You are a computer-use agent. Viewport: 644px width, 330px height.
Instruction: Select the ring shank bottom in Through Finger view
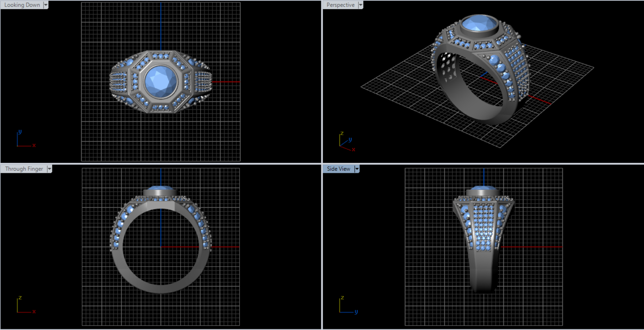161,289
